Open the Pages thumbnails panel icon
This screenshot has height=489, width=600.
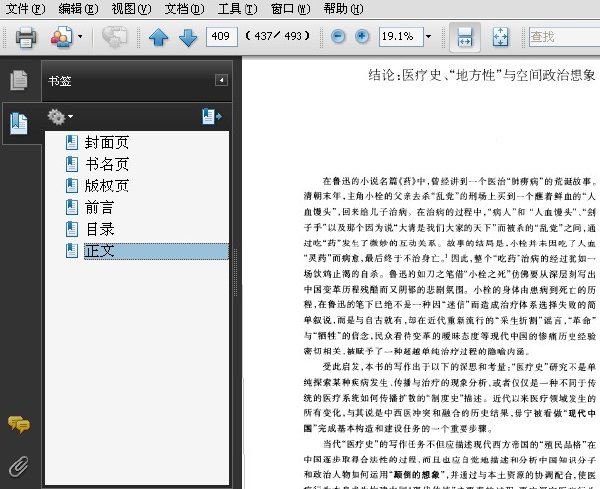coord(19,80)
